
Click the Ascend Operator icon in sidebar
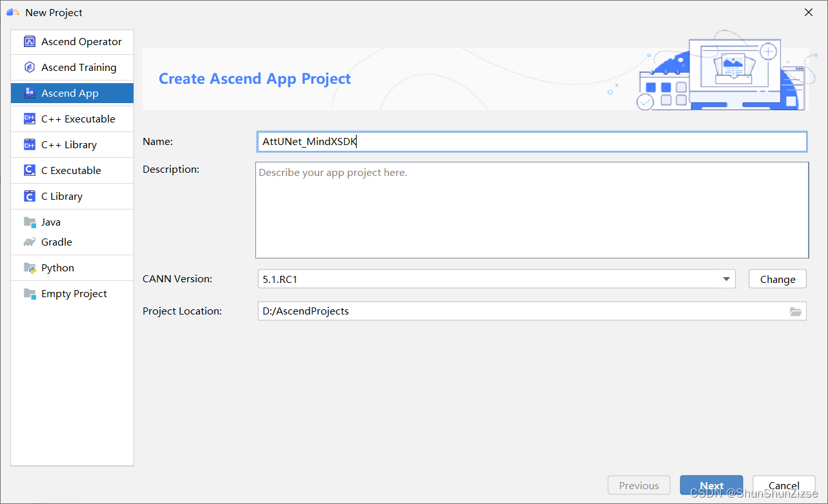coord(29,42)
